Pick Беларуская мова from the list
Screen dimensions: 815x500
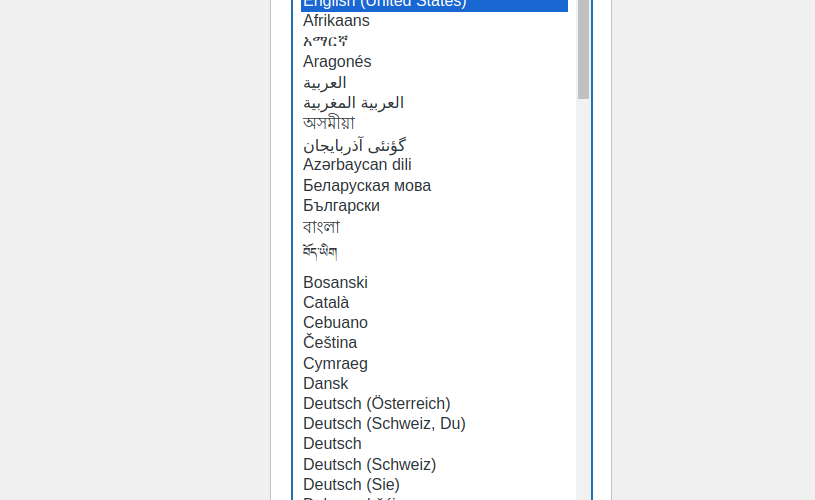(x=367, y=186)
